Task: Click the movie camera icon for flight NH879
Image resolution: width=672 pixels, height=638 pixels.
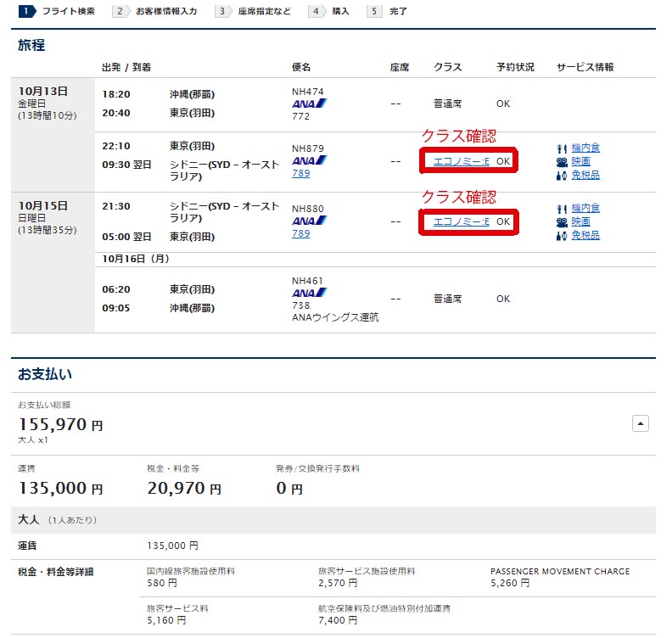Action: [561, 161]
